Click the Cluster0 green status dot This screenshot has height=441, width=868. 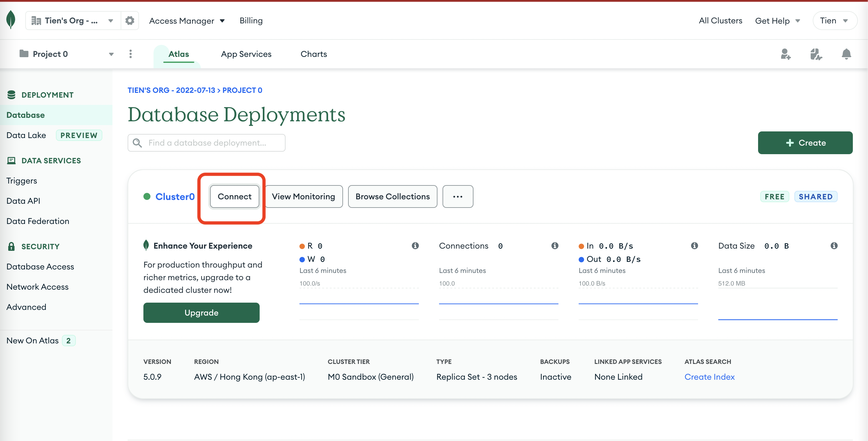(x=147, y=196)
